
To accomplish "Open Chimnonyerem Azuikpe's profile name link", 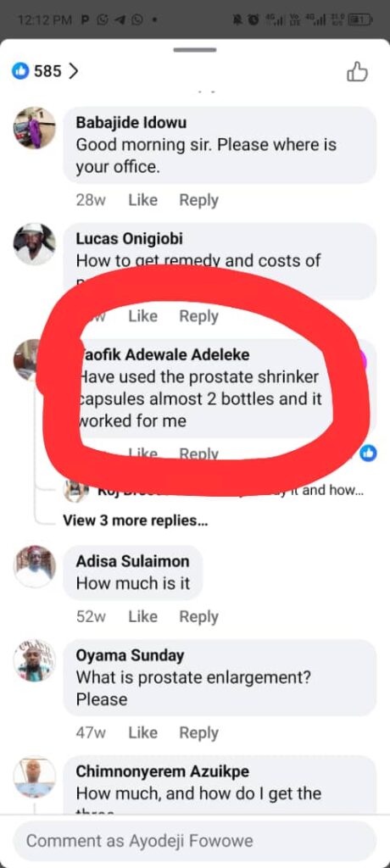I will tap(162, 771).
